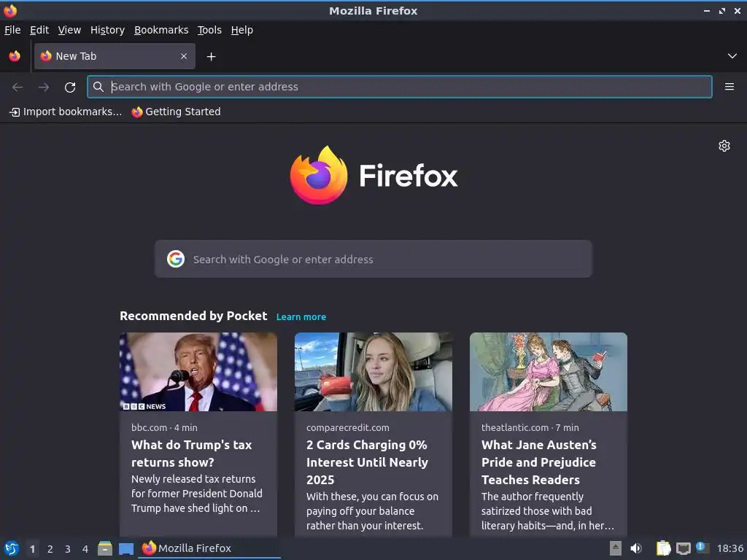This screenshot has width=747, height=560.
Task: Open Learn more link beside Pocket
Action: (301, 317)
